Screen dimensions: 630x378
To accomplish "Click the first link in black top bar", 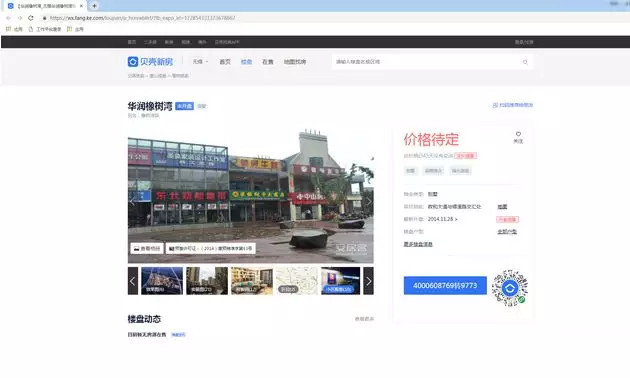I will click(x=132, y=42).
